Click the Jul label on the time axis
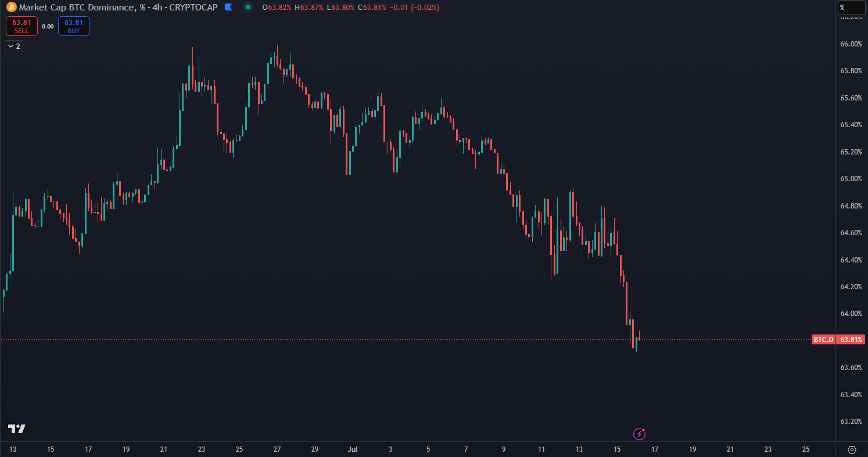 click(352, 449)
